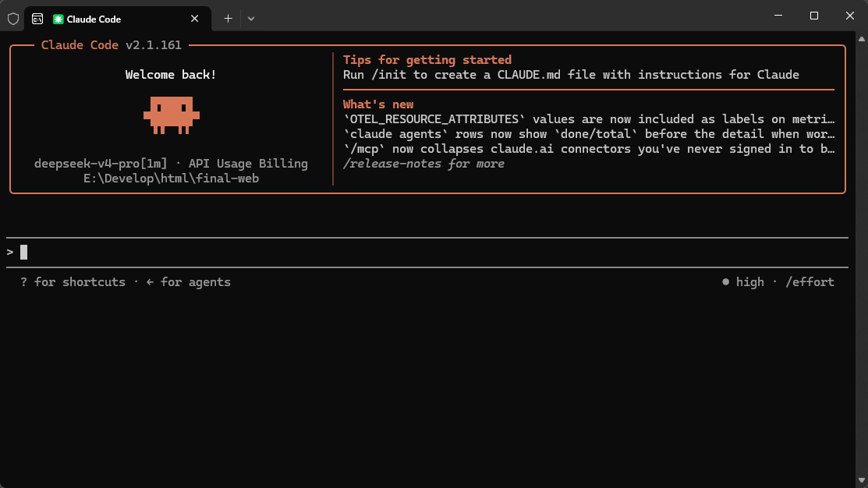This screenshot has height=488, width=868.
Task: Open a new terminal tab
Action: coord(228,19)
